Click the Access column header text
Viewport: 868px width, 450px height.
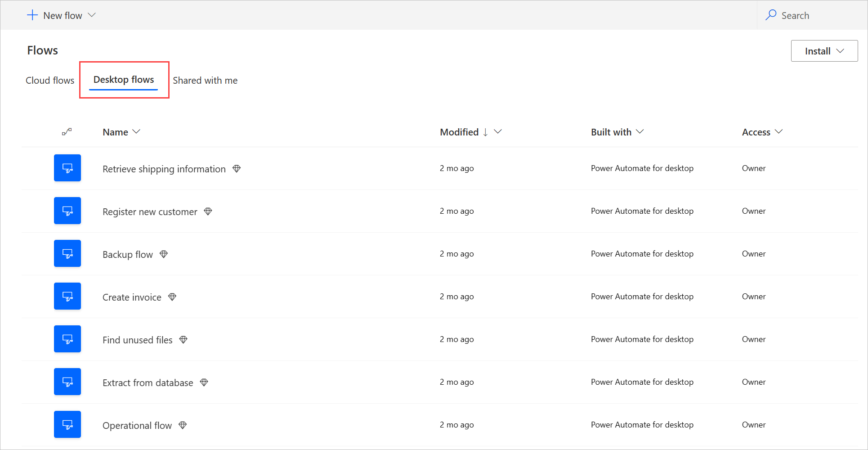[756, 132]
